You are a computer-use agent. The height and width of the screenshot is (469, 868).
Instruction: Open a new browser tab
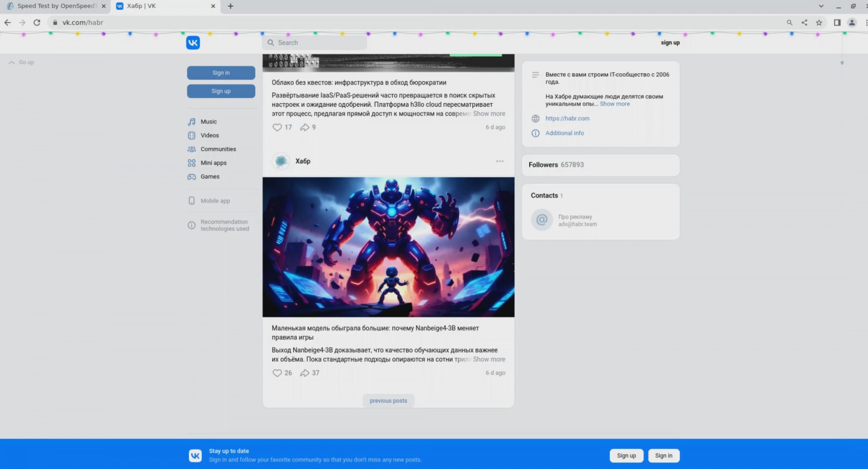pos(230,6)
